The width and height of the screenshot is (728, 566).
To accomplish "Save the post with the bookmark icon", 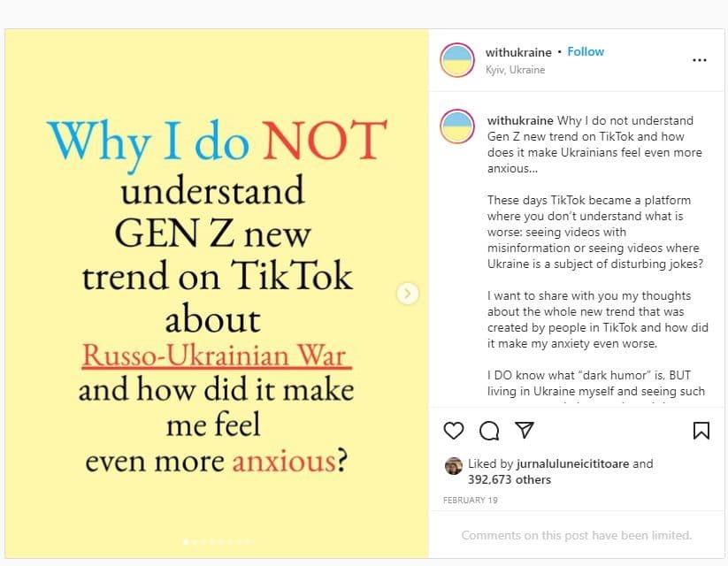I will pos(701,431).
